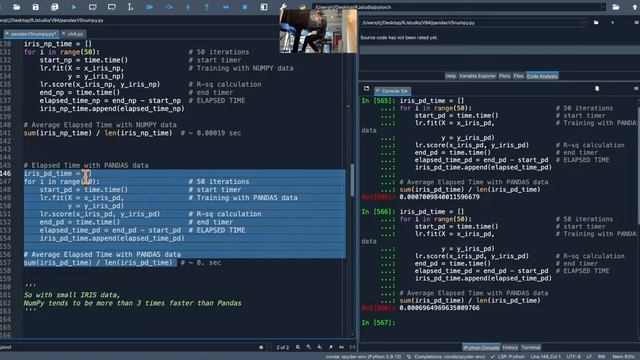
Task: Switch to the pandasVSnumpy.py editor tab
Action: pyautogui.click(x=32, y=34)
